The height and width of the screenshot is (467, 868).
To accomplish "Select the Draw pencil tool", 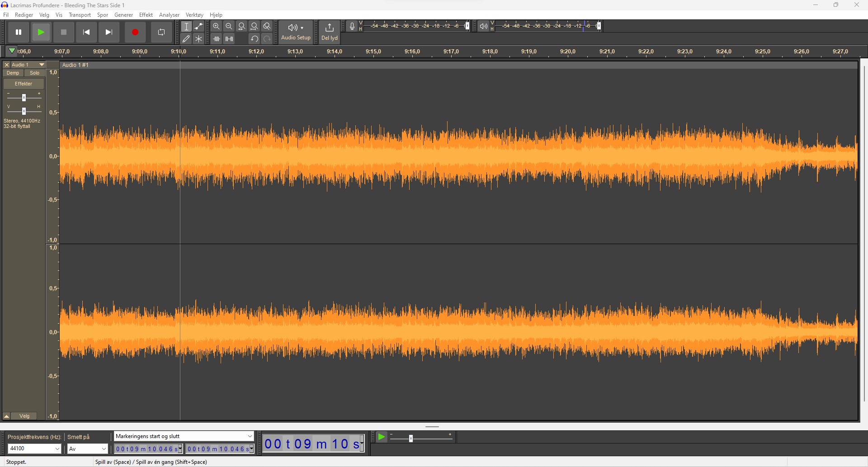I will [x=186, y=39].
